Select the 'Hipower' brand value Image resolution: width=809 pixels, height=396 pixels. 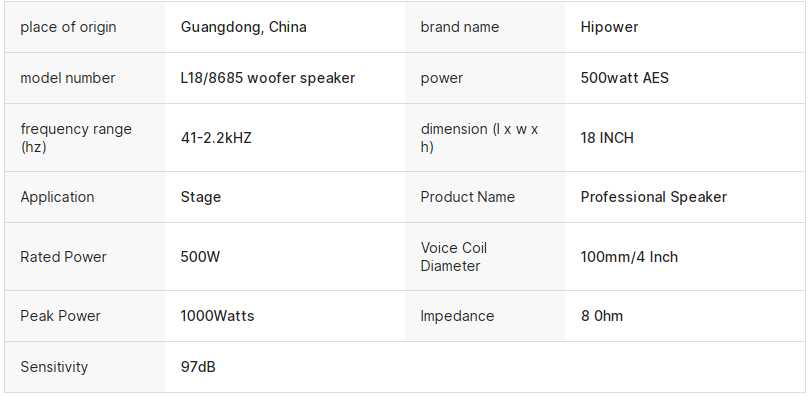click(x=609, y=27)
